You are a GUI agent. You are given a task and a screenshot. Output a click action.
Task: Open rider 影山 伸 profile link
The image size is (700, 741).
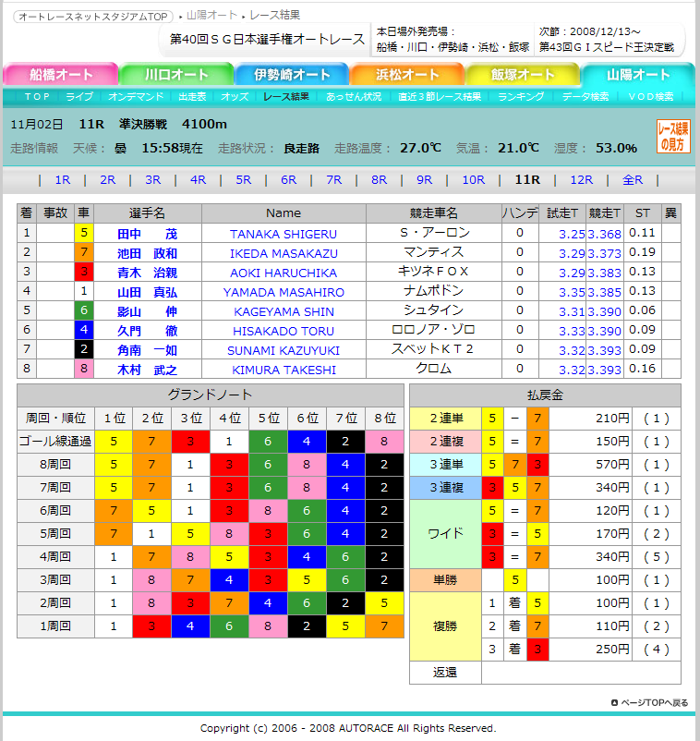(x=148, y=311)
